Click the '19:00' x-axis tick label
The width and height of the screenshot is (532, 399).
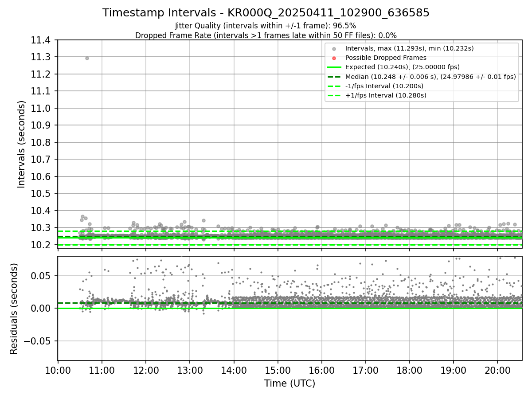(454, 370)
